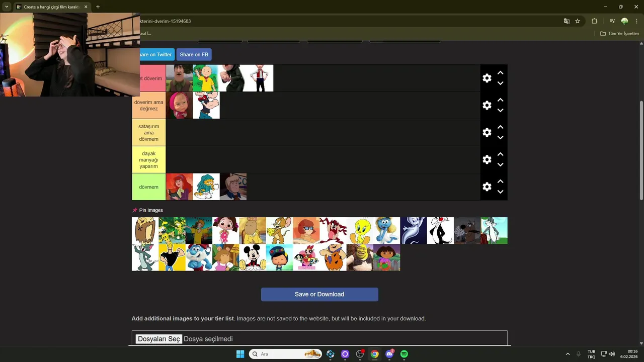Open 'Tüm Yer İşaretleri' bookmarks folder
Image resolution: width=644 pixels, height=362 pixels.
tap(620, 33)
